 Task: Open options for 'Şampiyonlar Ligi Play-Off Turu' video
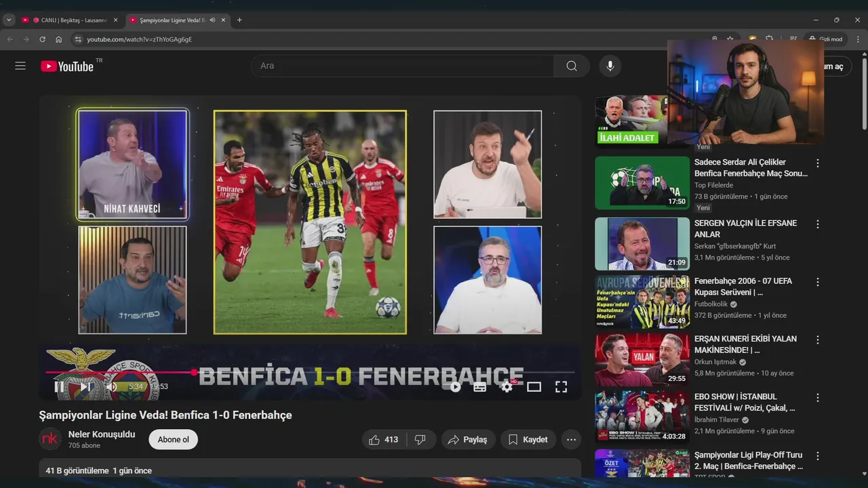coord(818,456)
